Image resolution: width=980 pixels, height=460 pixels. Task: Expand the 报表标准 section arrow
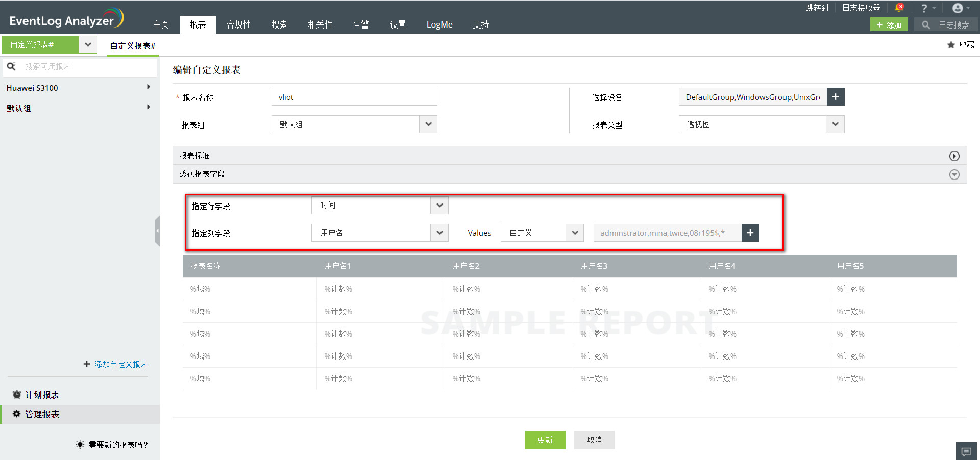tap(954, 156)
